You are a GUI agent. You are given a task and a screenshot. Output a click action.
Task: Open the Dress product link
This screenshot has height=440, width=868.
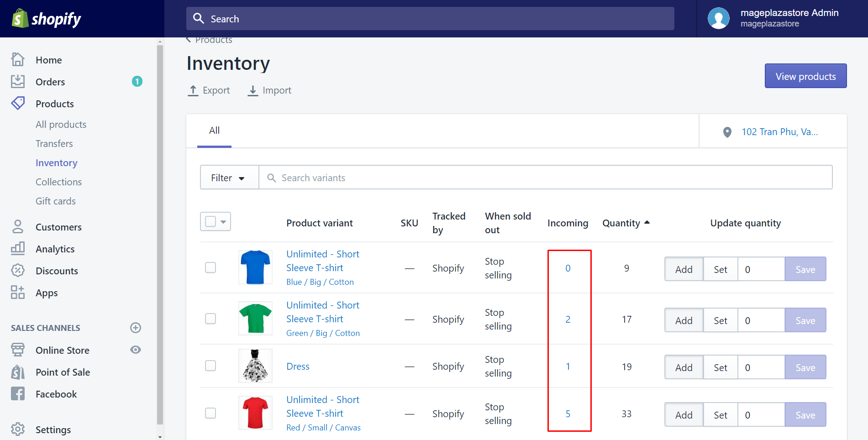pyautogui.click(x=298, y=366)
